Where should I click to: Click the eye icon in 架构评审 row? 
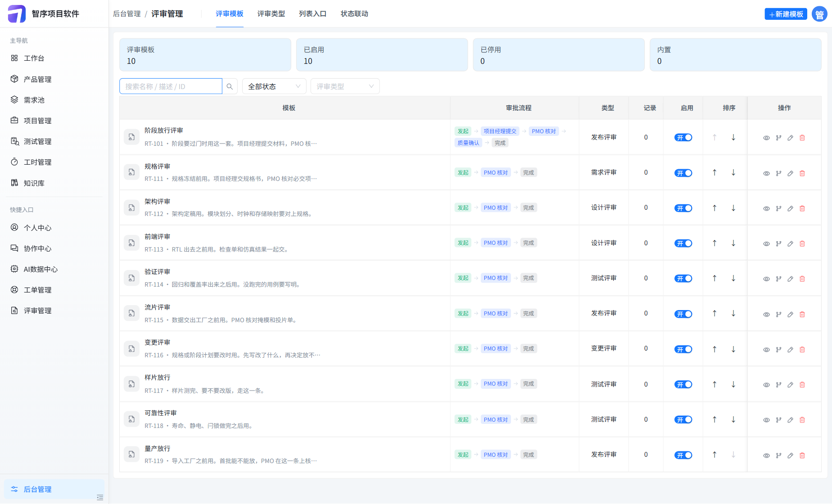[766, 208]
